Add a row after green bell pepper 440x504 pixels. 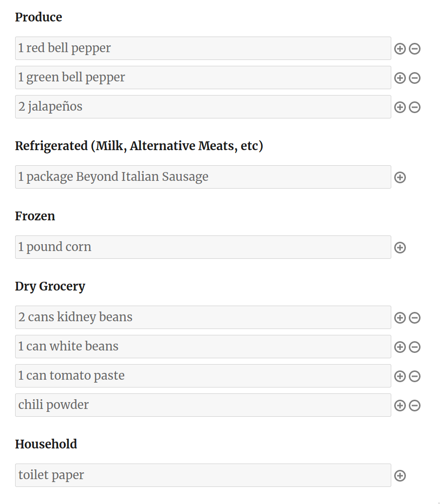point(400,78)
